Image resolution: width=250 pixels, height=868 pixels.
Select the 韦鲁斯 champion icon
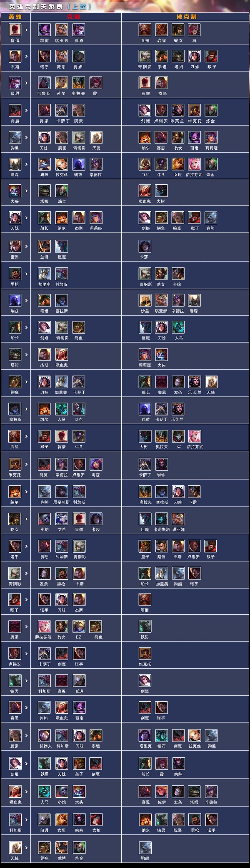click(x=44, y=83)
